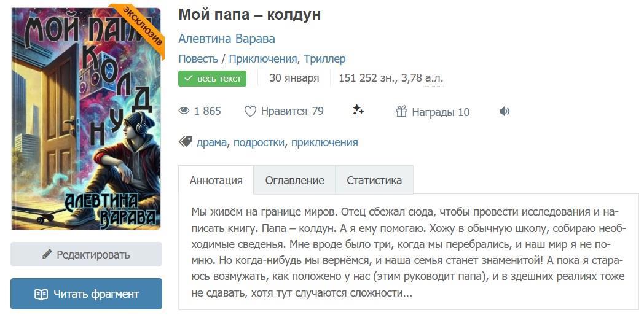Switch to the Статистика tab
This screenshot has width=644, height=315.
click(x=374, y=181)
